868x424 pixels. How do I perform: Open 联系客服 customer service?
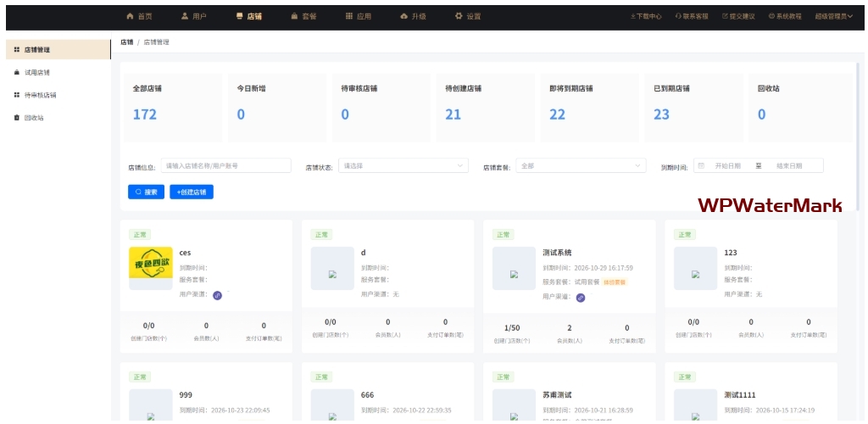(x=692, y=16)
